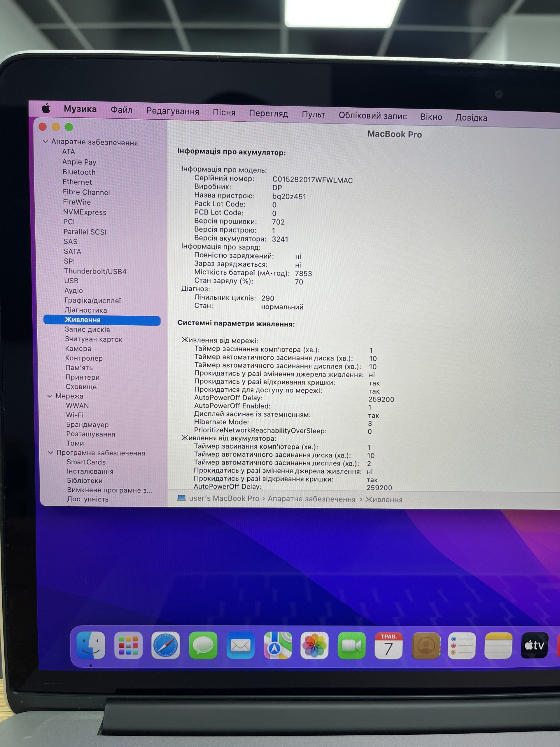Click Апаратне забезпечення in the path bar
The image size is (560, 747).
(311, 499)
